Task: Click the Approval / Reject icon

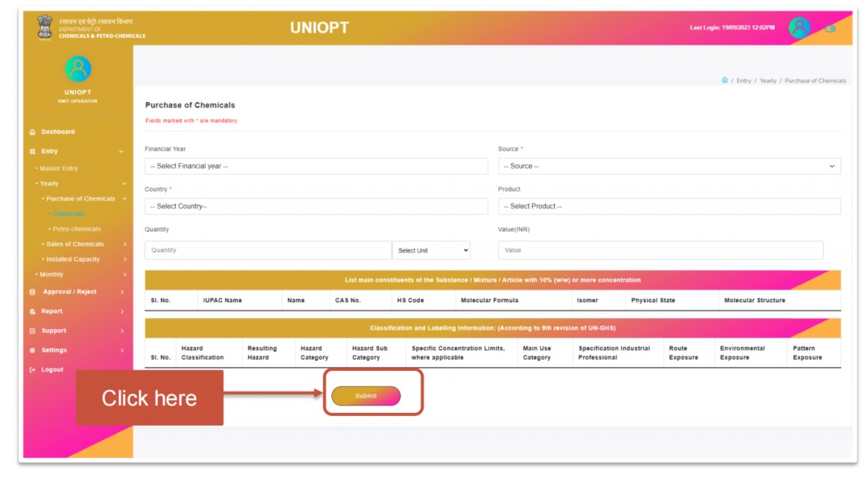Action: pyautogui.click(x=32, y=292)
